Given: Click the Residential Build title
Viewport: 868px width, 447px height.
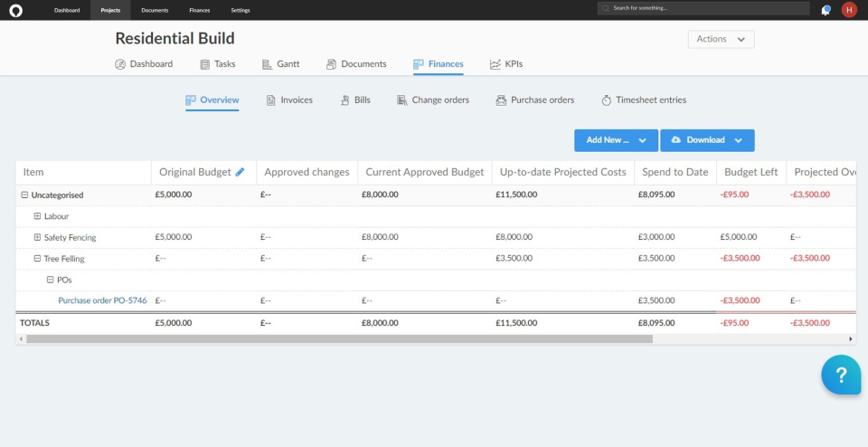Looking at the screenshot, I should click(175, 38).
